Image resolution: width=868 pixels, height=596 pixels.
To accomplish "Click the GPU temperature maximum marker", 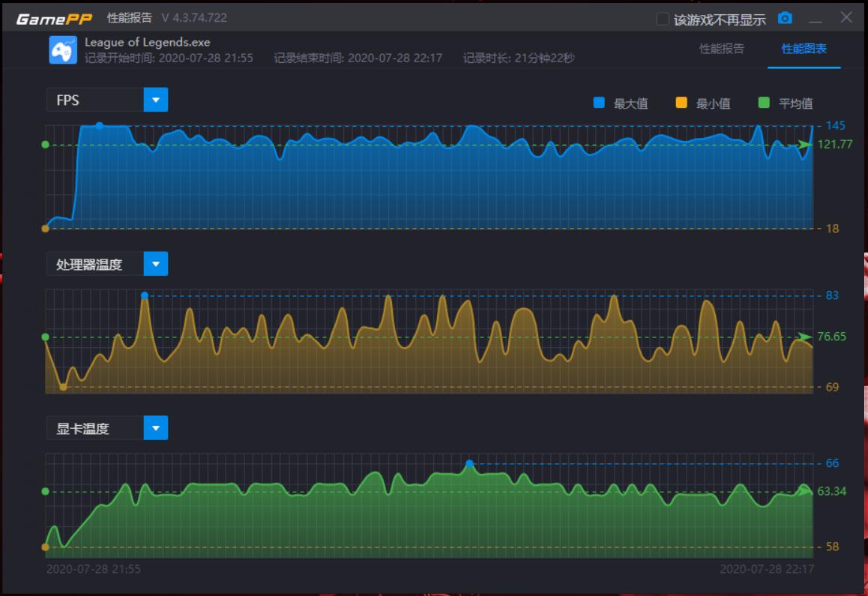I will [x=469, y=463].
